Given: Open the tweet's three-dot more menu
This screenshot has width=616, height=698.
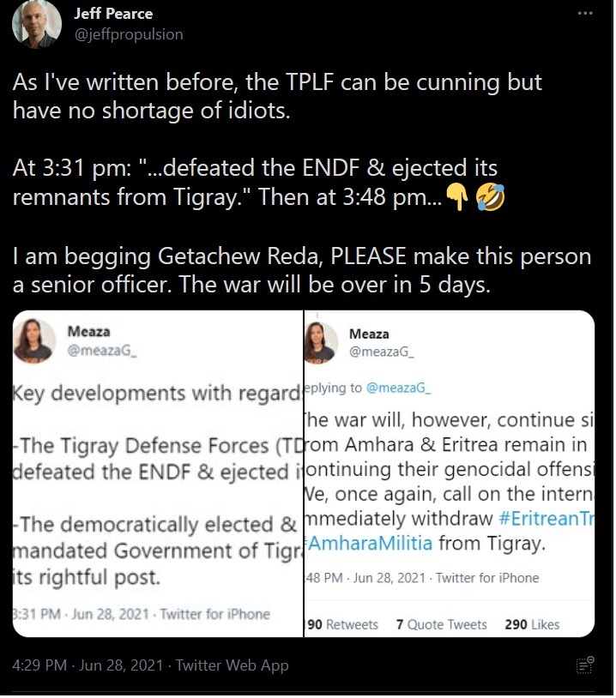Looking at the screenshot, I should (584, 15).
